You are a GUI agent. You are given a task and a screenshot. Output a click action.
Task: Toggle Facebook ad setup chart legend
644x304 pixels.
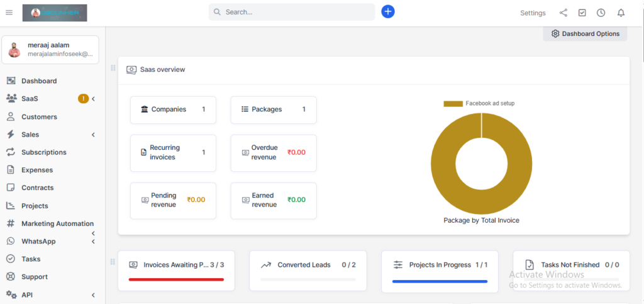(x=479, y=103)
